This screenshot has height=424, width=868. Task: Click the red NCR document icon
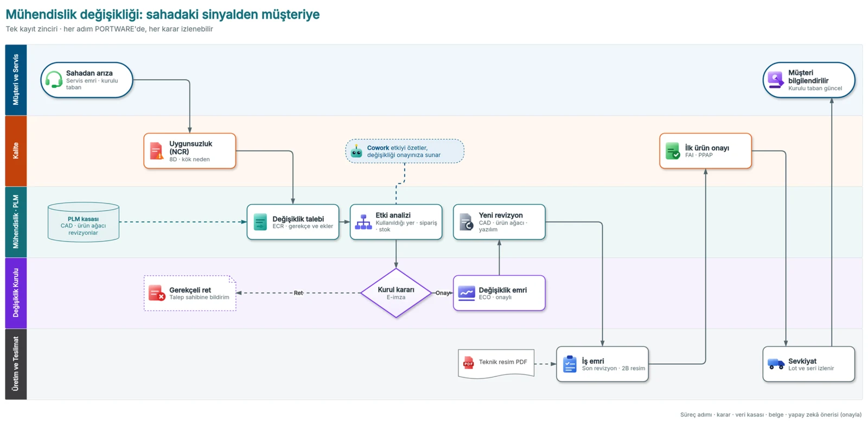156,151
